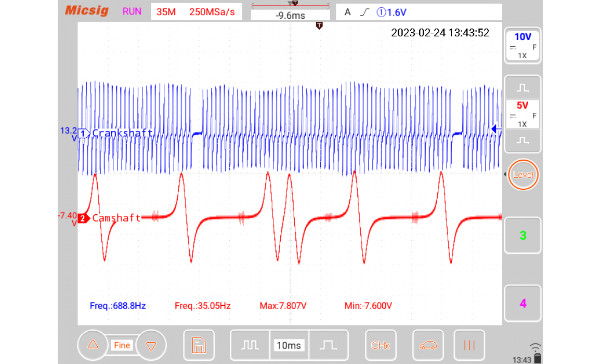Open channel 1 10V settings
Viewport: 601px width, 364px height.
tap(522, 45)
